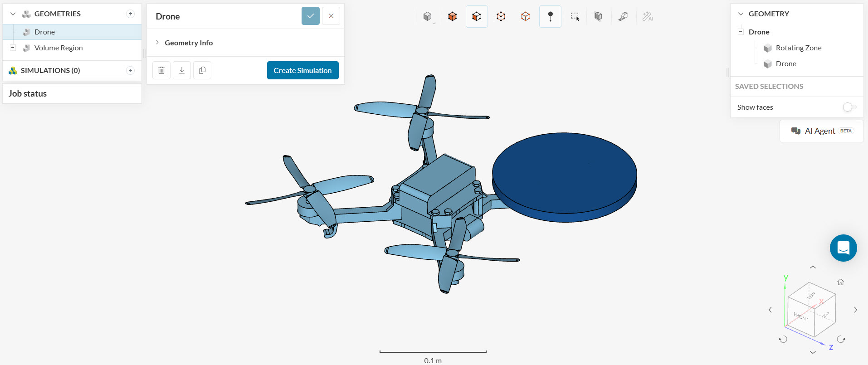
Task: Reset view with the home icon
Action: [840, 282]
